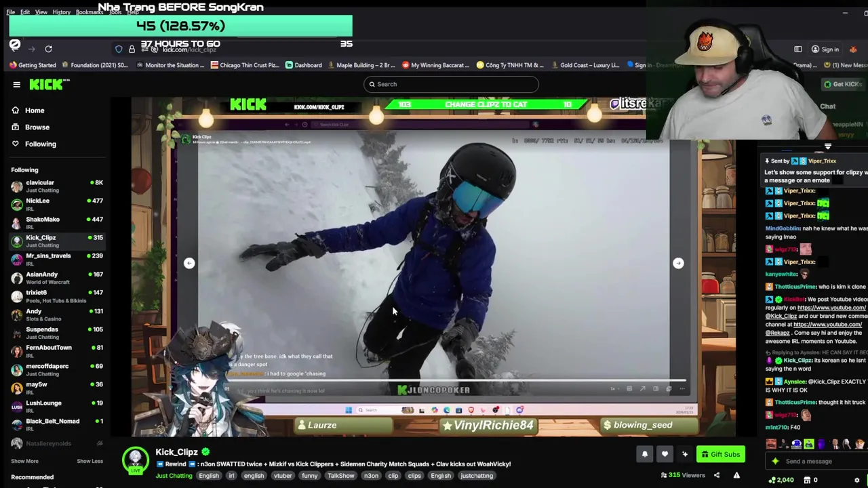Click the padlock site info icon
The width and height of the screenshot is (868, 488).
coord(132,49)
